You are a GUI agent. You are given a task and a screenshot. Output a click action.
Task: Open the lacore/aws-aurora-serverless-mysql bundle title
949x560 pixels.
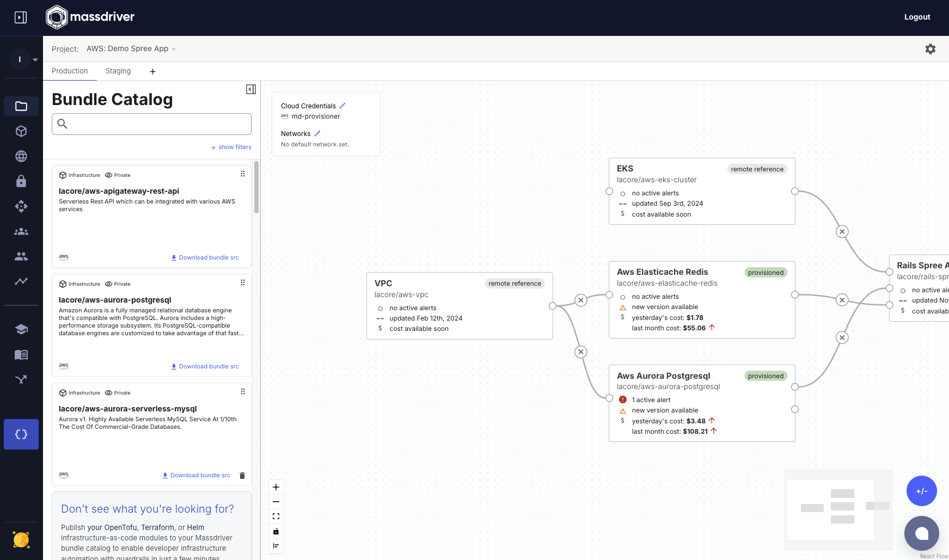tap(128, 409)
